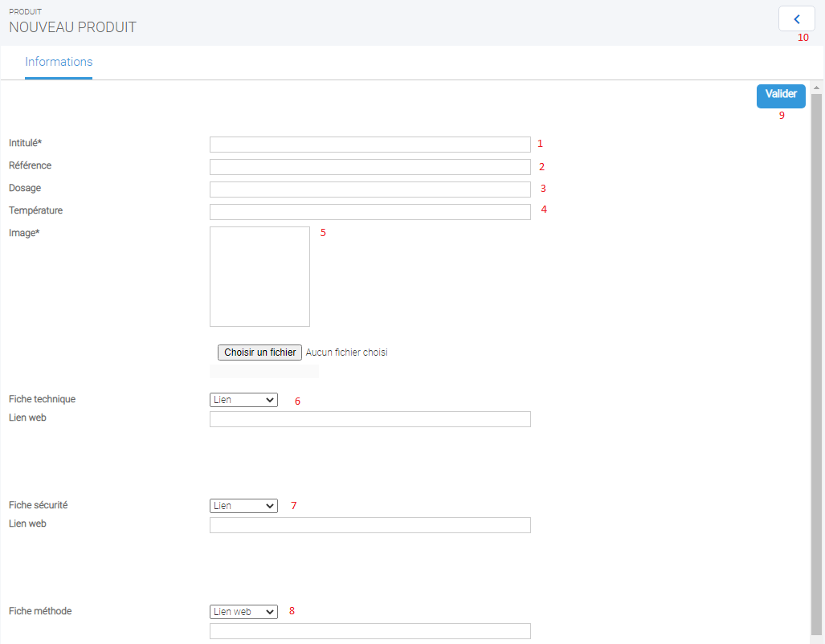
Task: Open the Fiche technique type dropdown
Action: [243, 400]
